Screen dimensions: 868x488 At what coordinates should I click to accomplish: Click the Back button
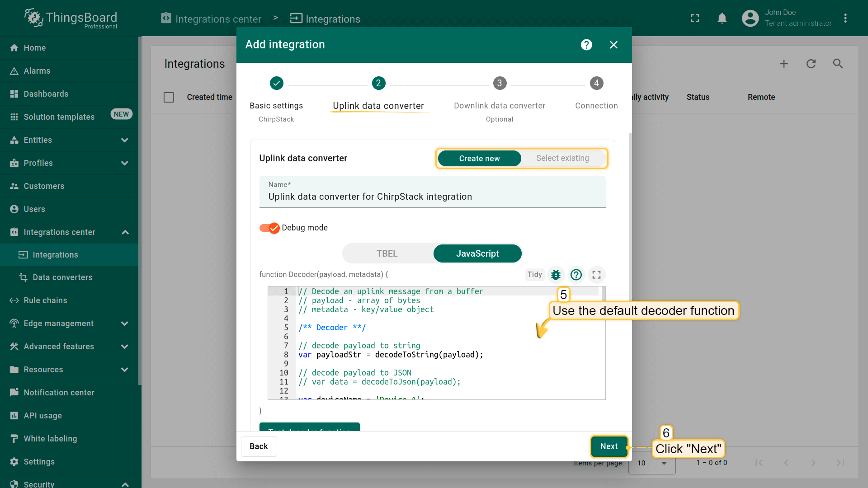[x=259, y=446]
